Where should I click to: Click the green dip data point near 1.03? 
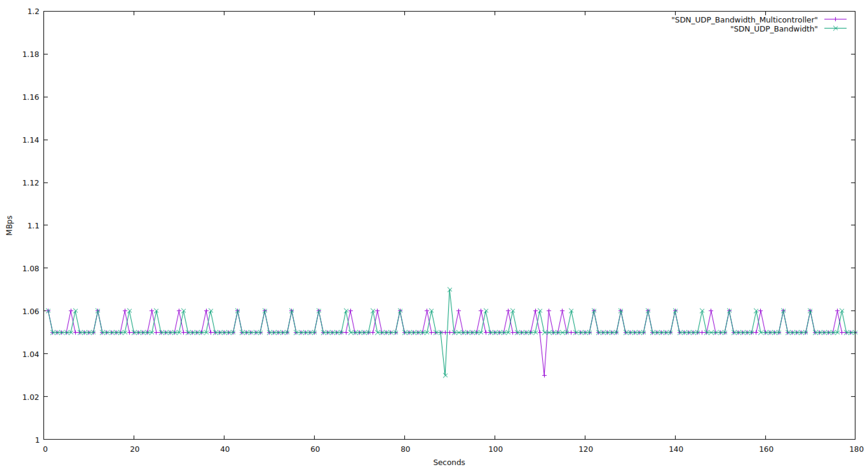click(445, 375)
